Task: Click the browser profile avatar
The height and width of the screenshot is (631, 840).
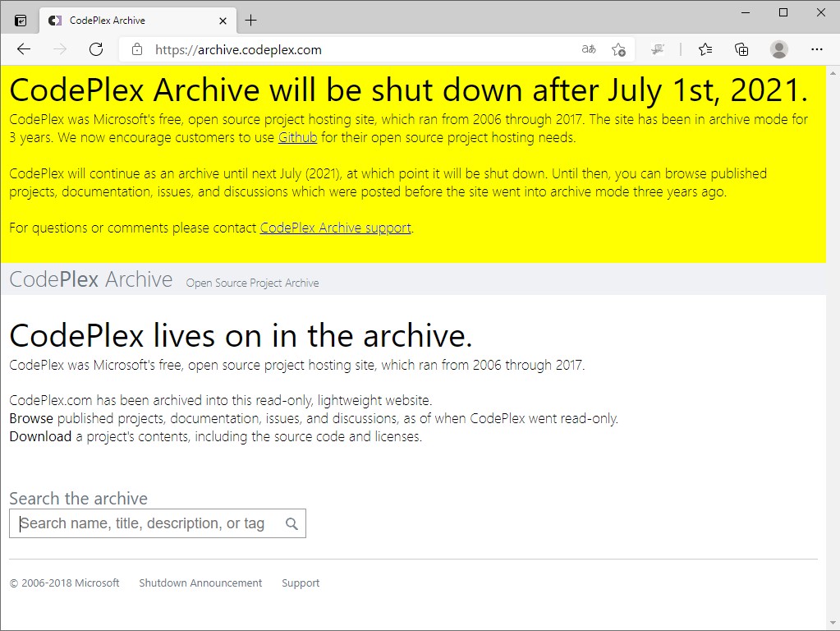Action: [778, 49]
